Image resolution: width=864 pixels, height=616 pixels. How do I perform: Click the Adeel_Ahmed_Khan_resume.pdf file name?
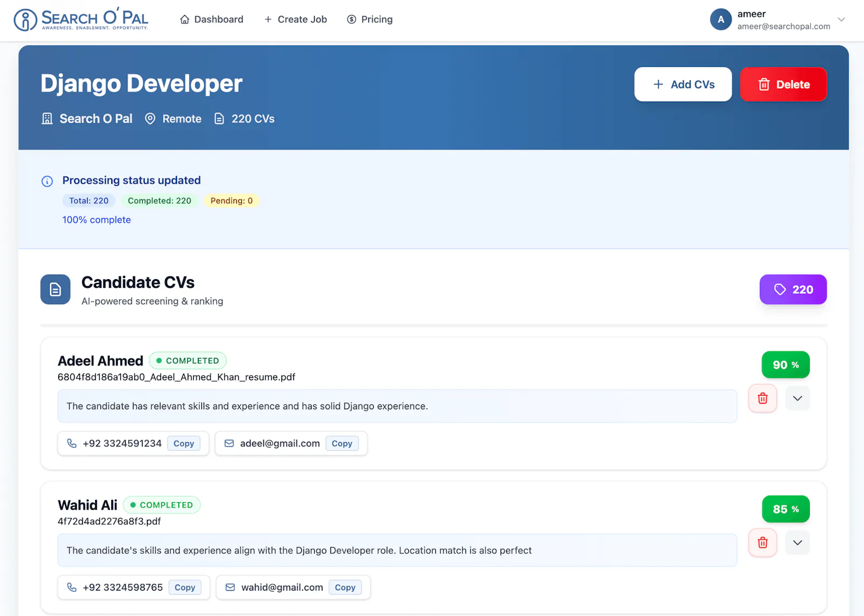[177, 377]
